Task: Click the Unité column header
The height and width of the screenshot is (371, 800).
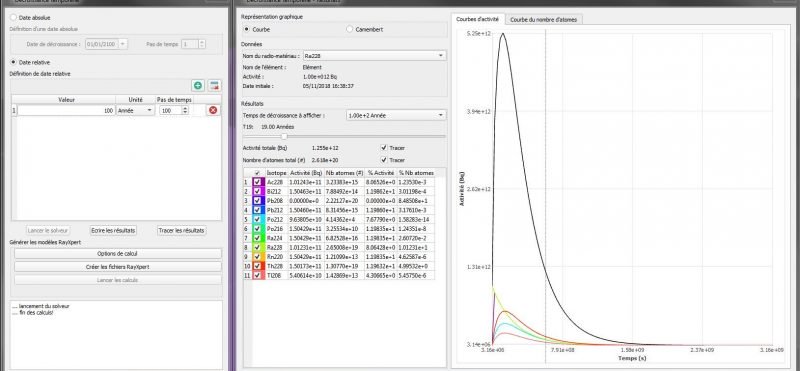Action: [135, 100]
